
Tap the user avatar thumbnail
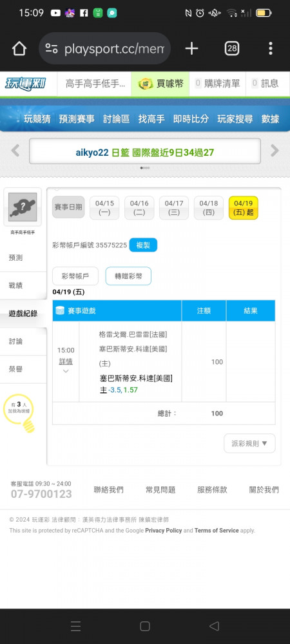click(23, 207)
